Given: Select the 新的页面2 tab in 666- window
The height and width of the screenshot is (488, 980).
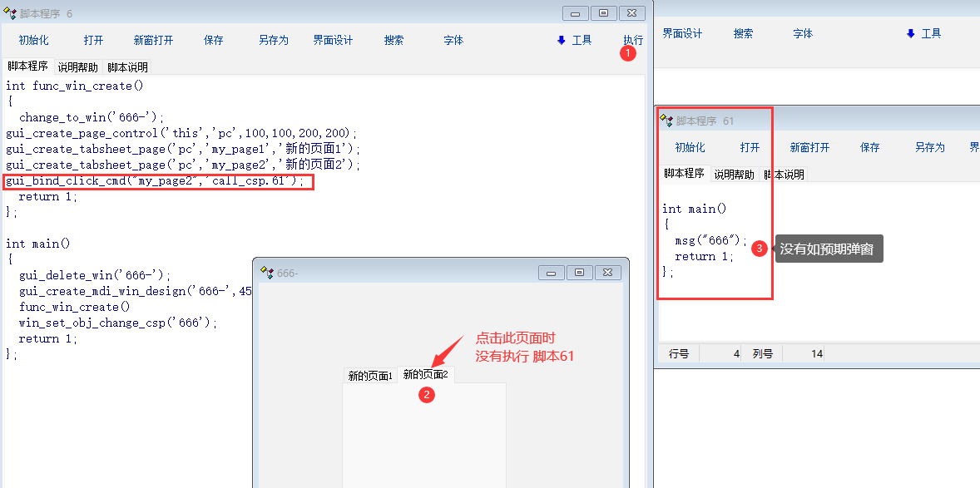Looking at the screenshot, I should click(x=425, y=375).
